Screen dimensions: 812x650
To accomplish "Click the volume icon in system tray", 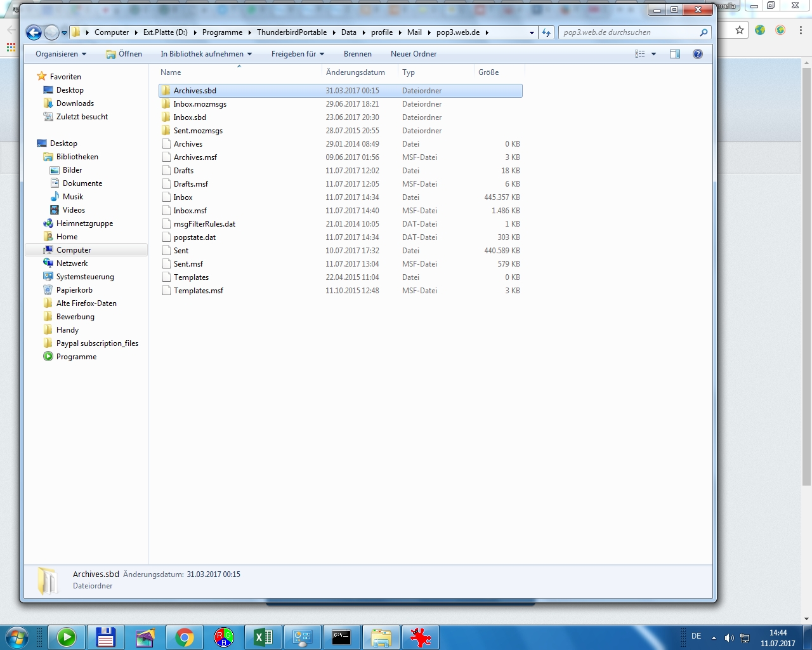I will coord(730,638).
